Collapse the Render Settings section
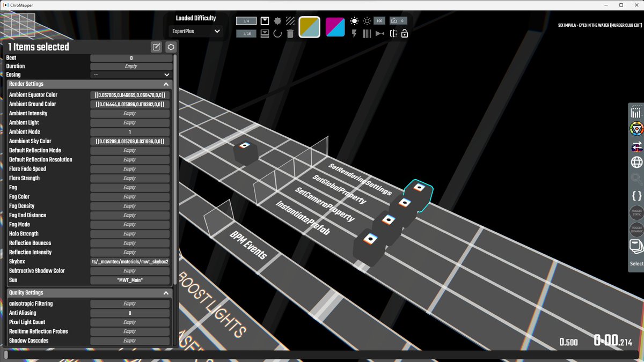 (166, 84)
